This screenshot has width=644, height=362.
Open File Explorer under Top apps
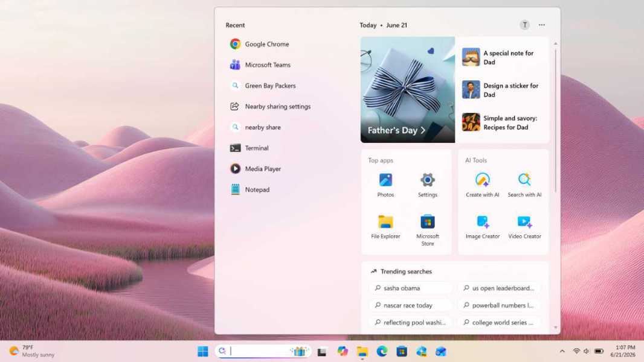[x=385, y=227]
